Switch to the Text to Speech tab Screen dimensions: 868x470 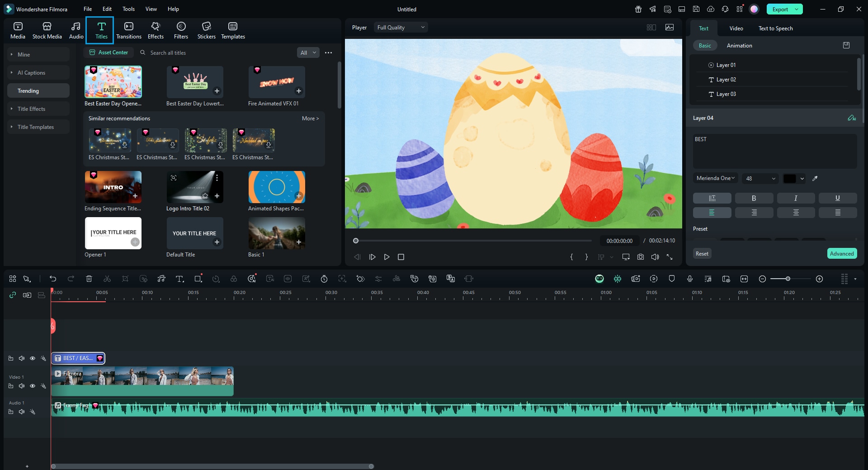coord(775,28)
